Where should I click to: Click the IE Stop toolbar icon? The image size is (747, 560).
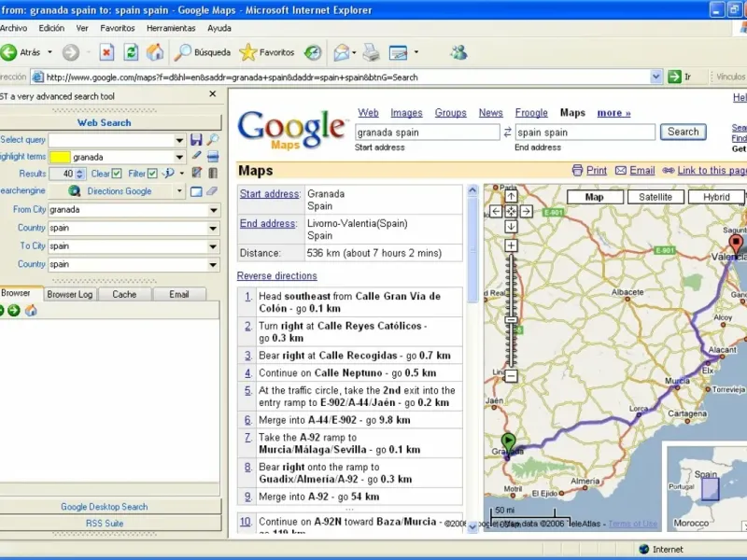(106, 52)
